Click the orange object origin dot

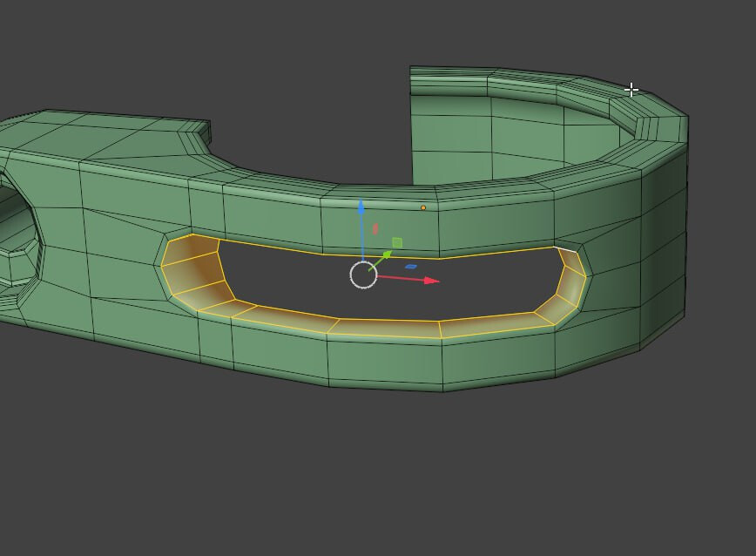pos(423,207)
